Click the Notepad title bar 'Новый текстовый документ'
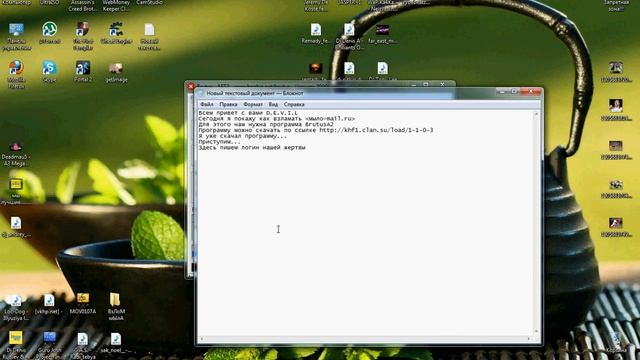Screen dimensions: 640x360 [x=255, y=93]
